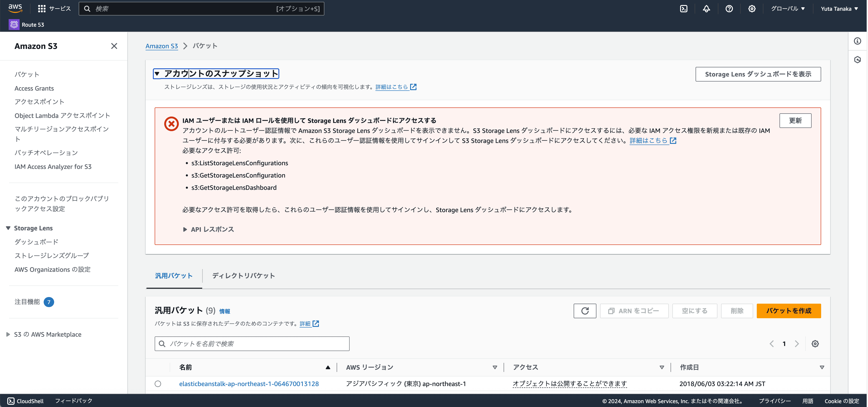This screenshot has width=868, height=407.
Task: Open Access Grants in the sidebar
Action: pos(34,88)
